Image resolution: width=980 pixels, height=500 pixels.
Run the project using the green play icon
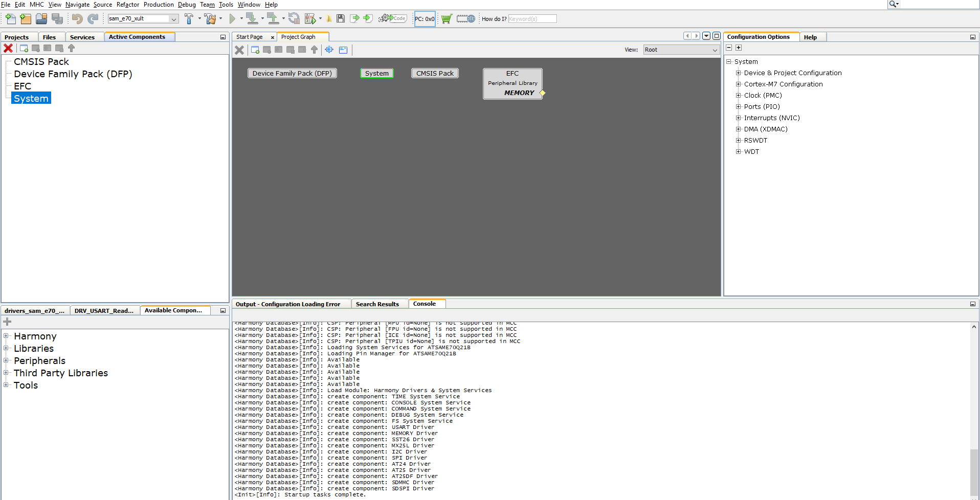tap(233, 18)
